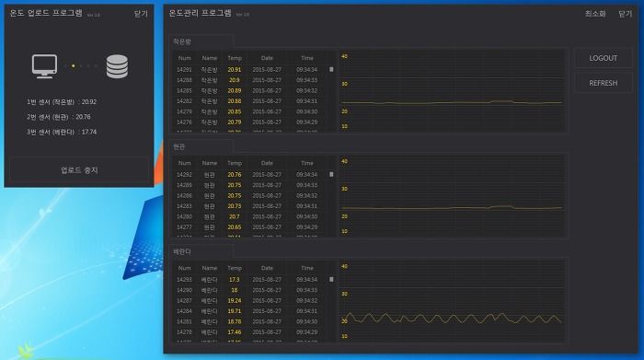The width and height of the screenshot is (644, 360).
Task: Click the 현관 table scrollbar thumb
Action: [331, 174]
